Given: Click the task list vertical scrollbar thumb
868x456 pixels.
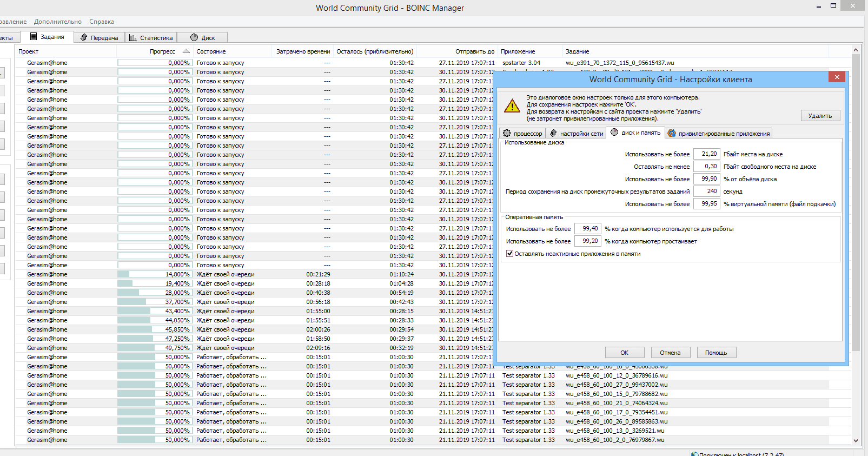Looking at the screenshot, I should 856,202.
